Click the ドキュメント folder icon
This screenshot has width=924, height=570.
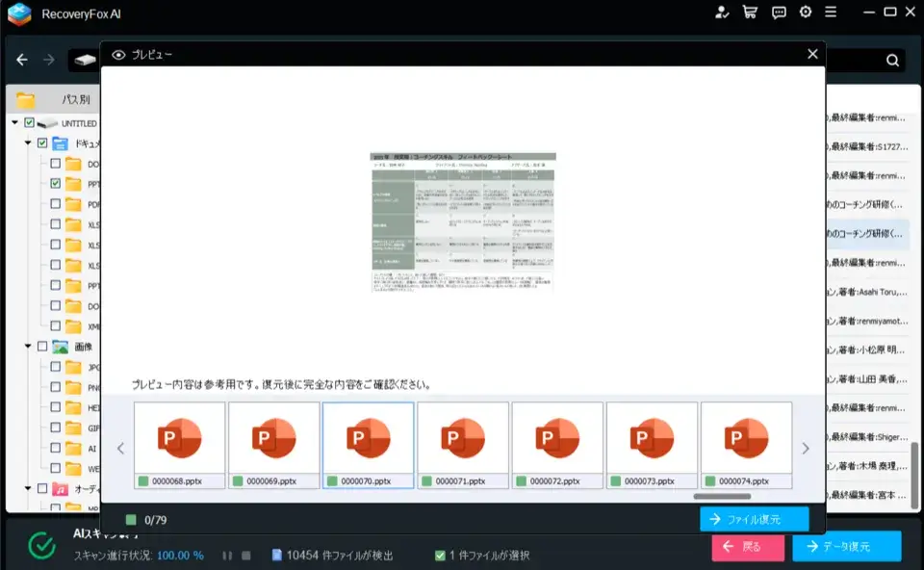point(60,143)
